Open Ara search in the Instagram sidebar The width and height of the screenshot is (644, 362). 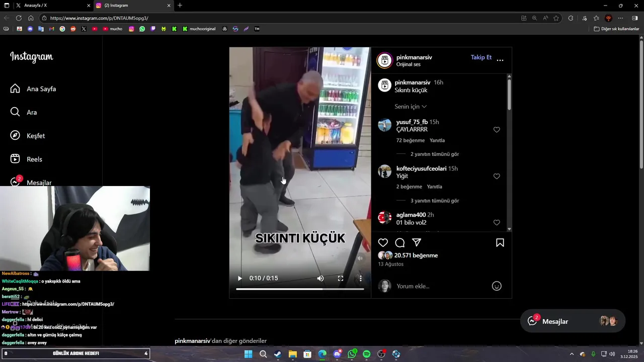24,112
